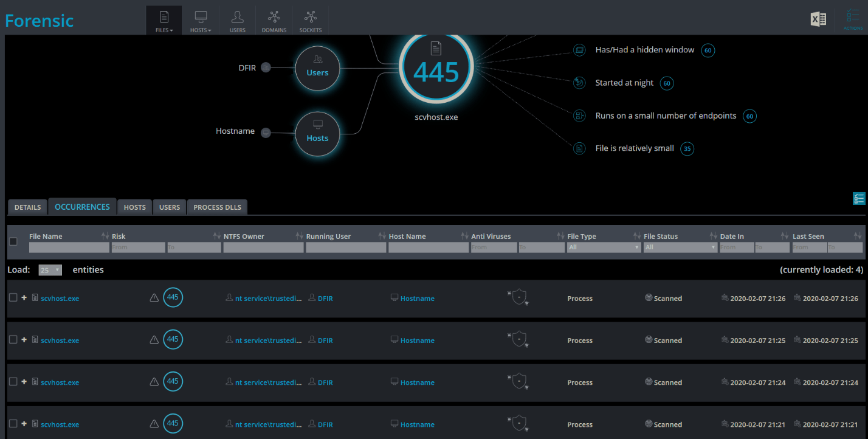Open the Load entities count dropdown
This screenshot has height=439, width=868.
coord(50,270)
